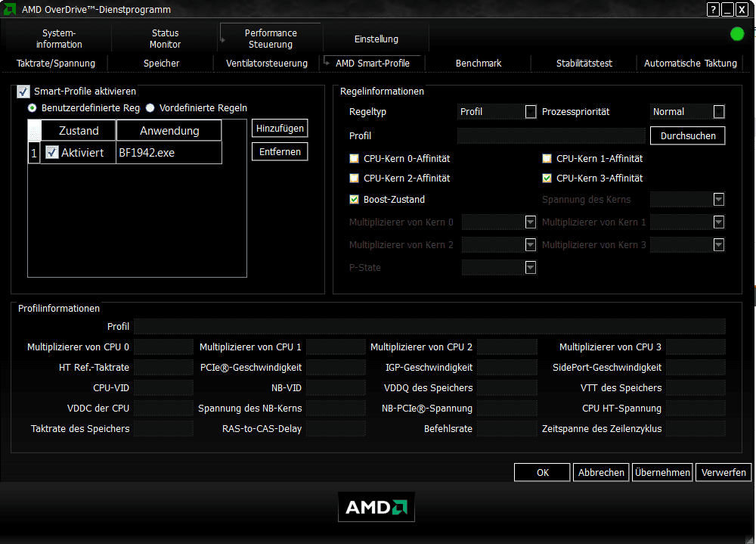The width and height of the screenshot is (756, 544).
Task: Click the Profil field in Profilinformationen
Action: (x=429, y=326)
